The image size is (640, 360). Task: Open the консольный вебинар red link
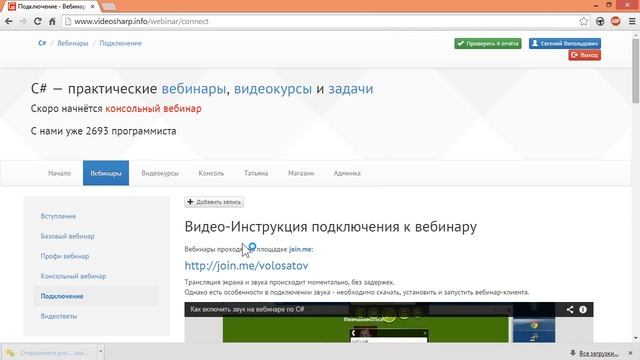pos(153,109)
